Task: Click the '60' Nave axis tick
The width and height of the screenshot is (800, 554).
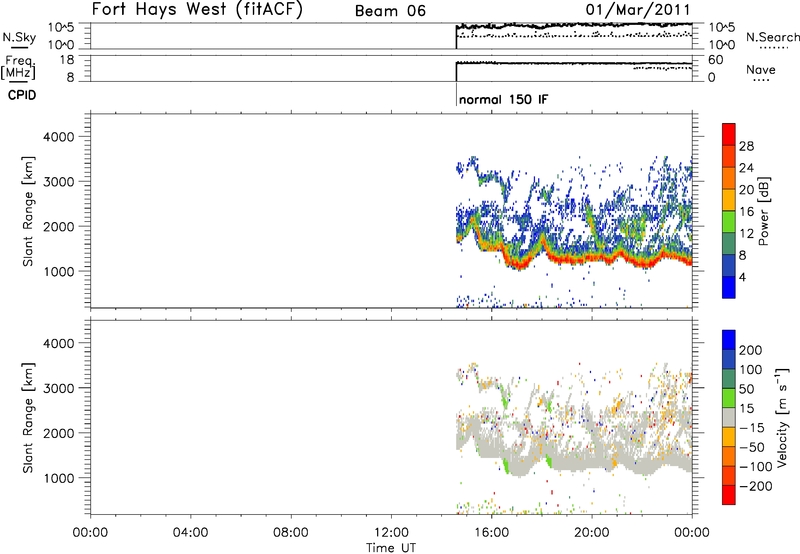Action: point(715,60)
